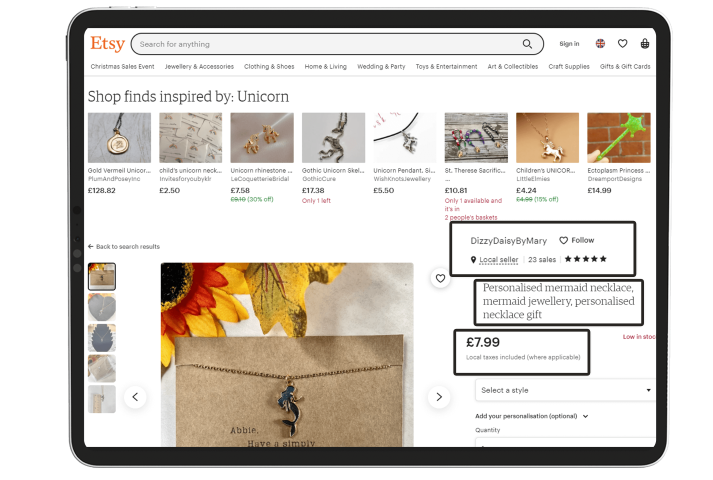This screenshot has width=713, height=480.
Task: Open Clothing & Shoes category
Action: (x=269, y=66)
